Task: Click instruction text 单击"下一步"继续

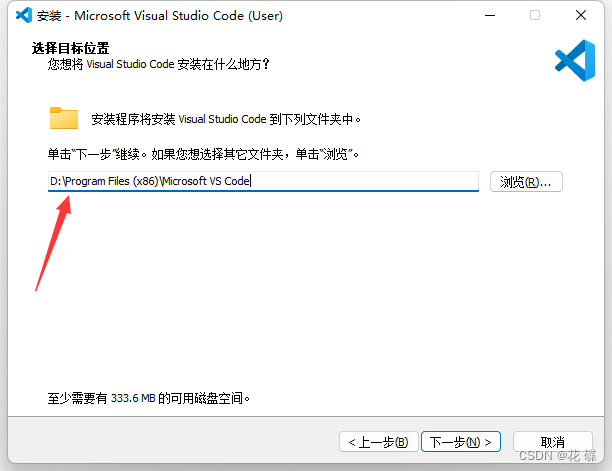Action: 97,154
